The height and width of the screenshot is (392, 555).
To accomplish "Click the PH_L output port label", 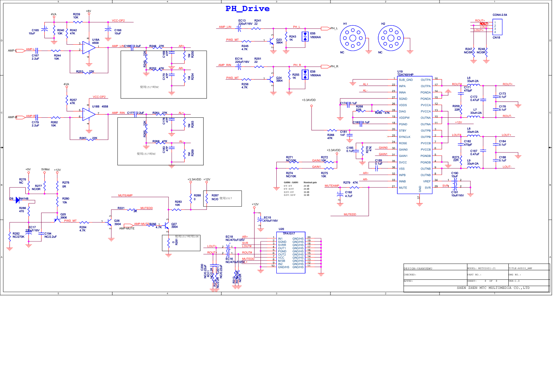I will click(x=334, y=28).
